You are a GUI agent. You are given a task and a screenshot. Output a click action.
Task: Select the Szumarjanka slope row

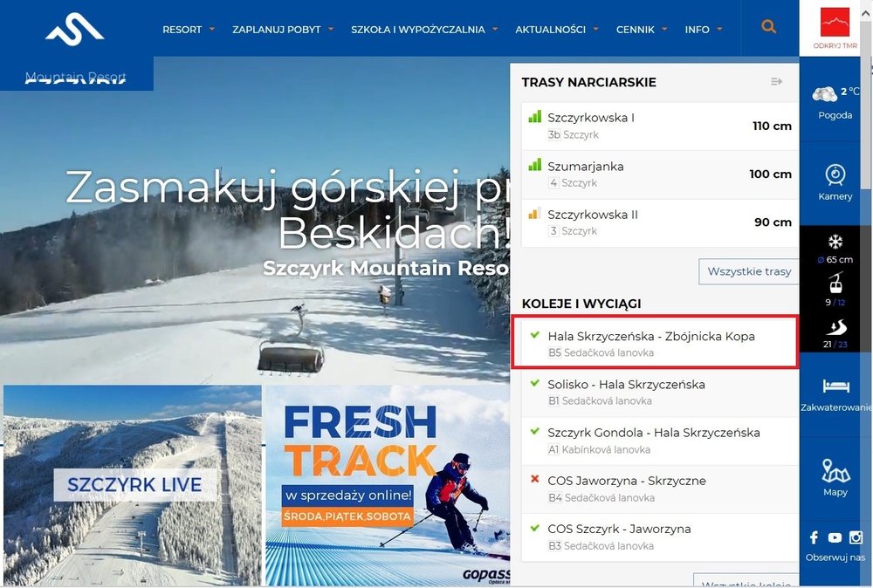660,174
